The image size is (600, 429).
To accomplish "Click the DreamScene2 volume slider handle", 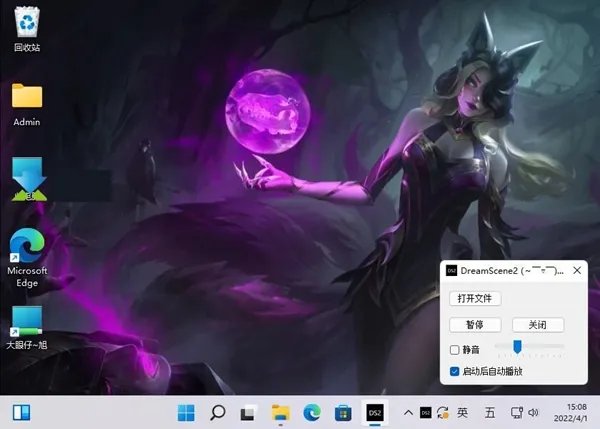I will point(517,347).
